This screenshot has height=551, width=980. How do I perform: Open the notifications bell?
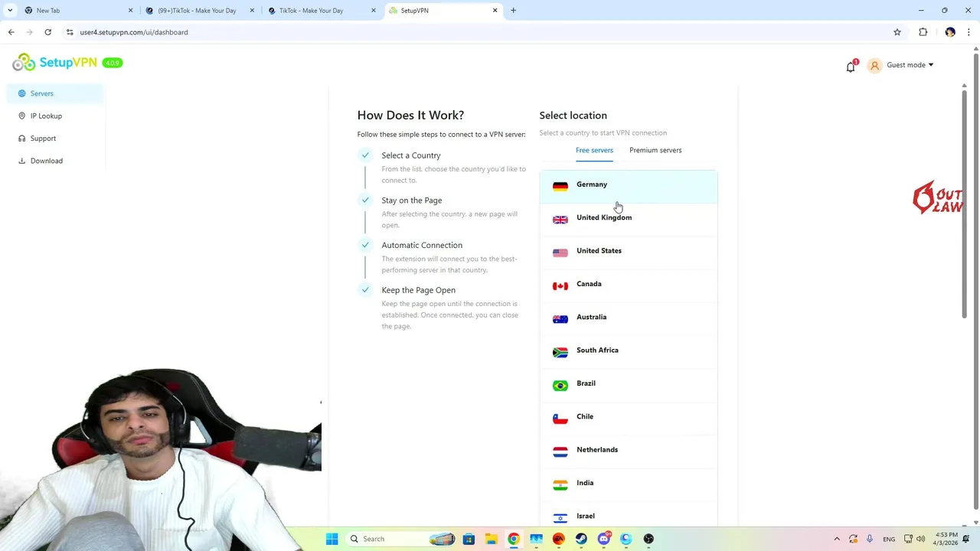(x=851, y=67)
